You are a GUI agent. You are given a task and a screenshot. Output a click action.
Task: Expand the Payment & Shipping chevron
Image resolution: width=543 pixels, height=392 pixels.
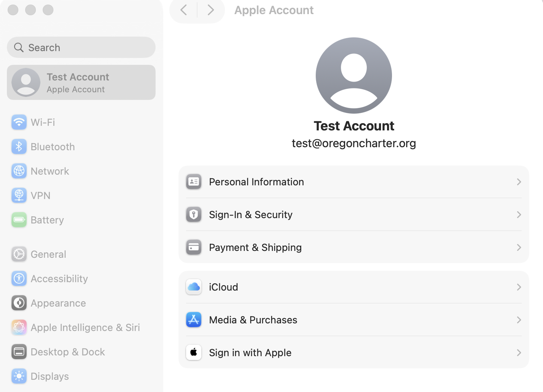tap(519, 247)
